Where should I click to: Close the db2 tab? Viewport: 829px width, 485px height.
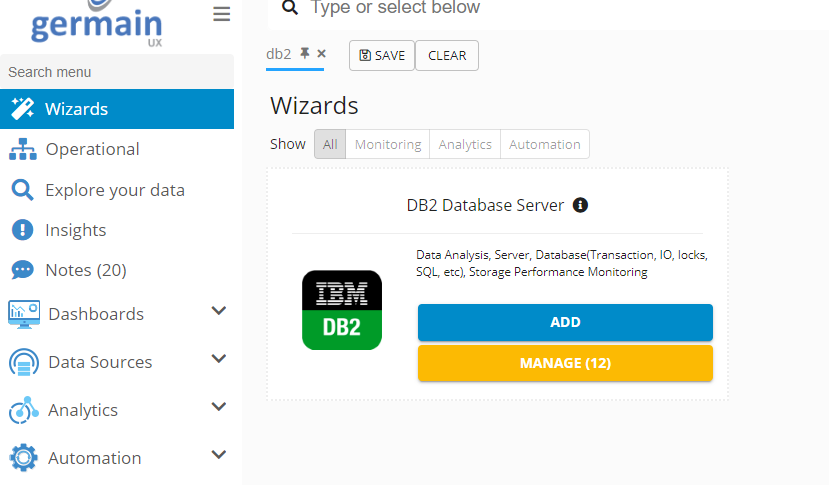coord(321,54)
